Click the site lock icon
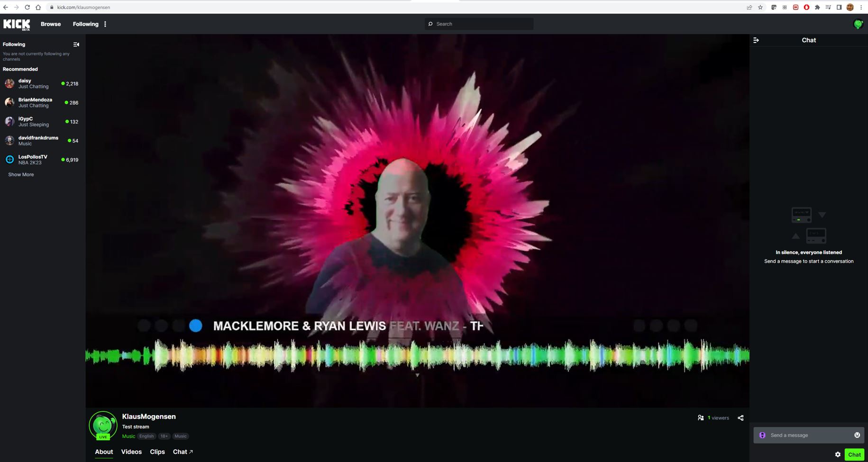Viewport: 868px width, 462px height. (x=52, y=7)
